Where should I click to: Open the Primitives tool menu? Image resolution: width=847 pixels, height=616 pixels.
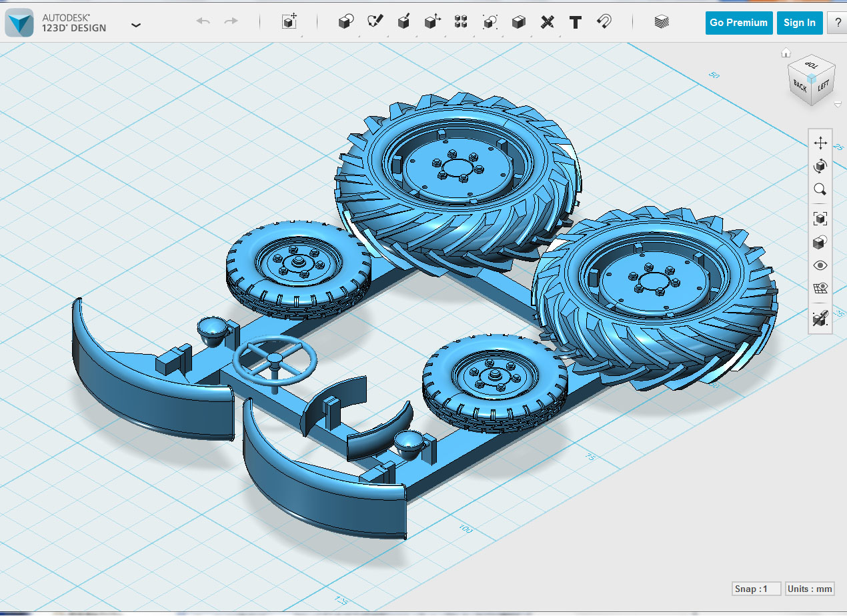click(x=345, y=22)
